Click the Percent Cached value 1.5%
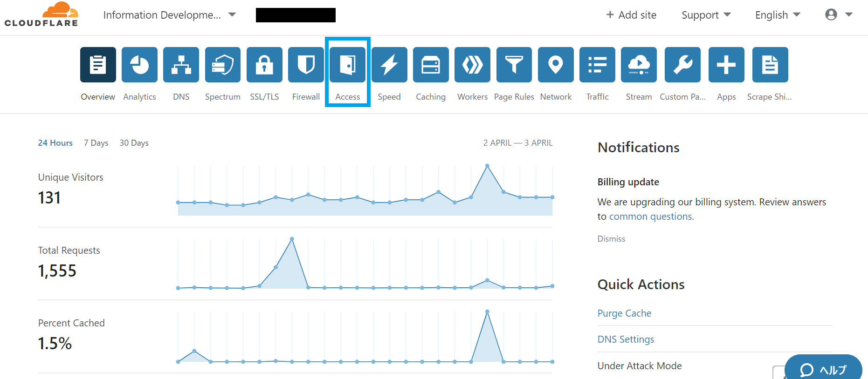868x379 pixels. point(55,344)
